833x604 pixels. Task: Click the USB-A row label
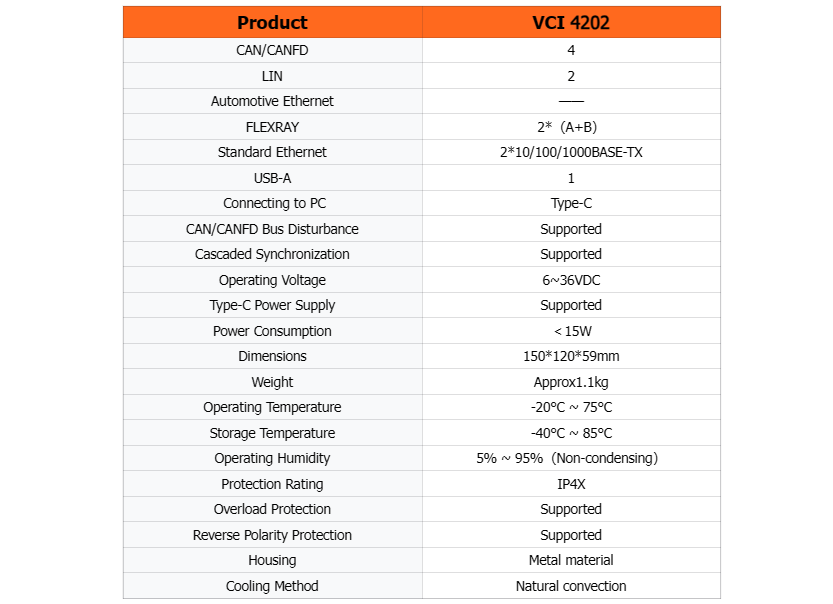click(x=272, y=178)
